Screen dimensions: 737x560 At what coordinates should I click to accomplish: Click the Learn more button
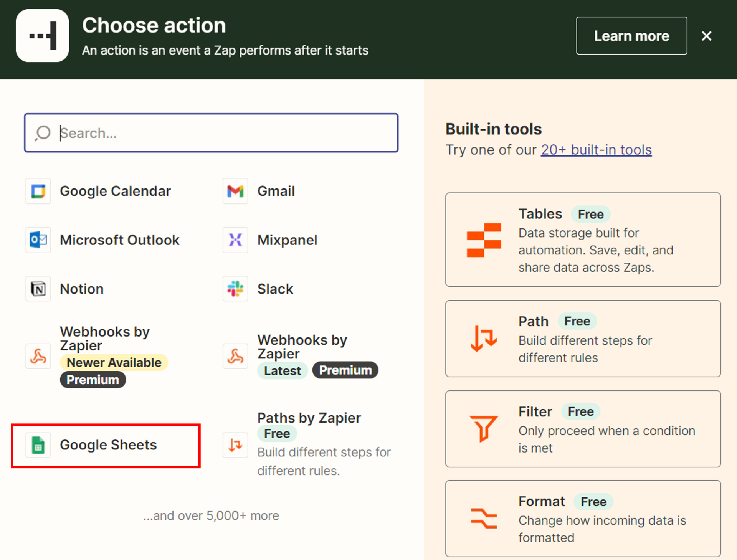631,36
